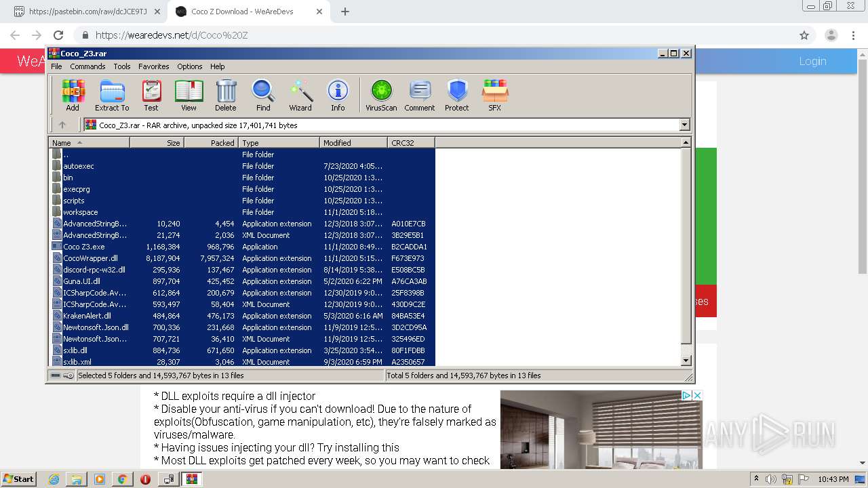This screenshot has height=488, width=868.
Task: Select the Coco Z3.exe file
Action: point(242,247)
